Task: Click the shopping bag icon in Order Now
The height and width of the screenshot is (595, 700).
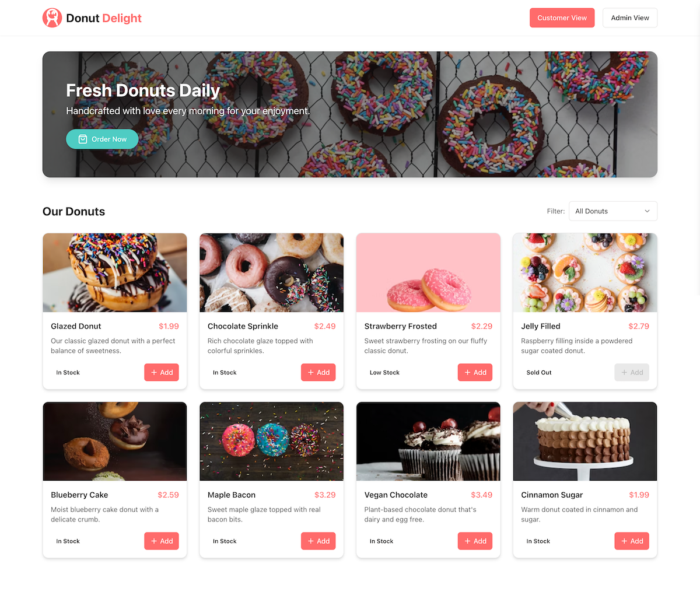Action: 83,139
